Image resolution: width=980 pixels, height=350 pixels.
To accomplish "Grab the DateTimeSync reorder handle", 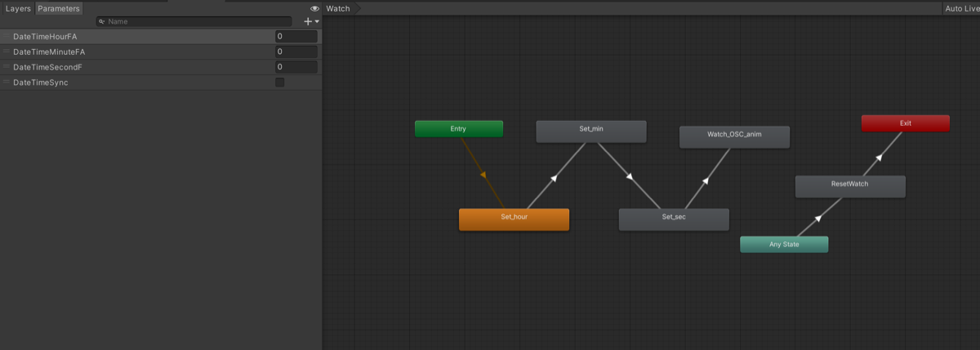I will 7,83.
